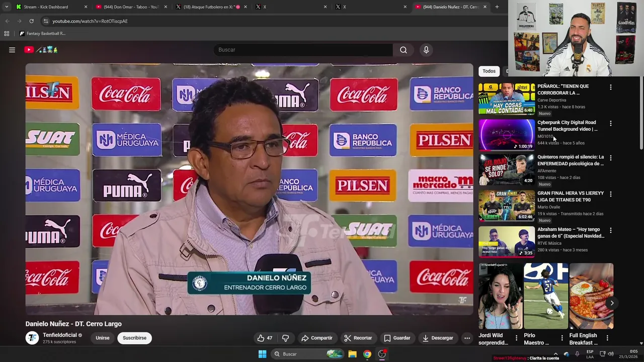Start voice search with the microphone icon
644x362 pixels.
click(x=426, y=50)
